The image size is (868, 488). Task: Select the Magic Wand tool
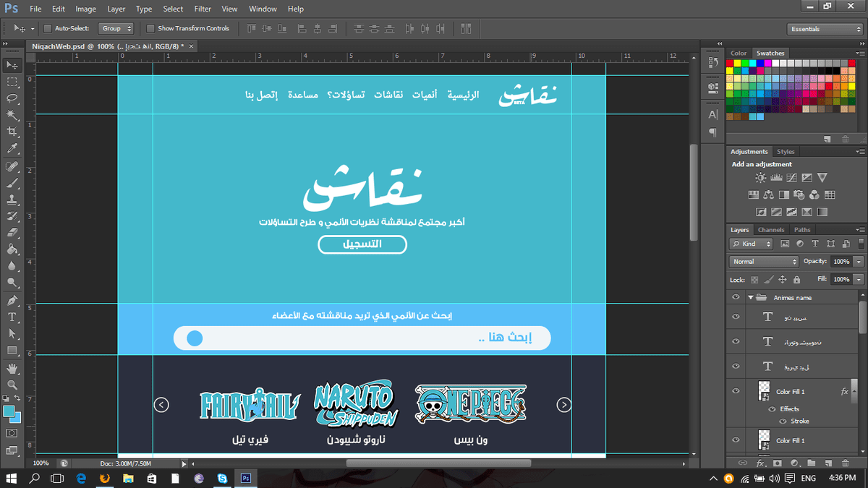pos(12,114)
